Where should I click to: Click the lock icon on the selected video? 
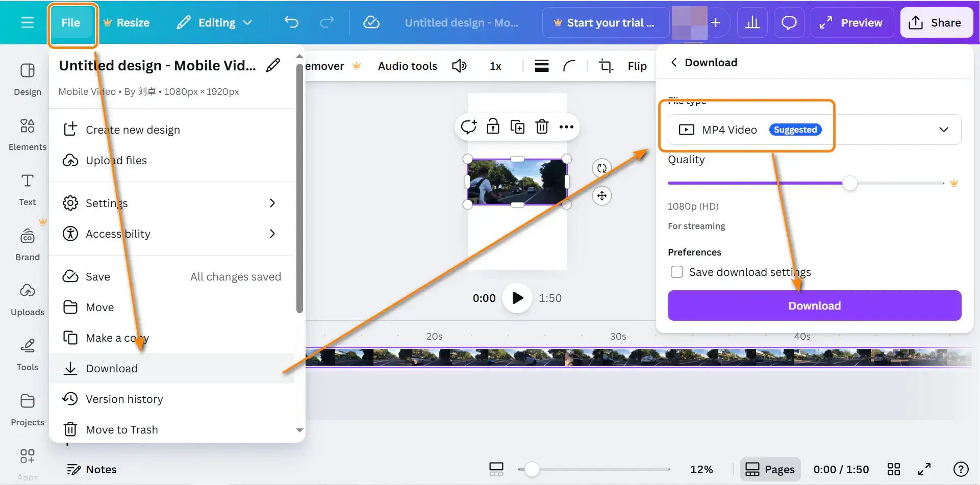(493, 126)
